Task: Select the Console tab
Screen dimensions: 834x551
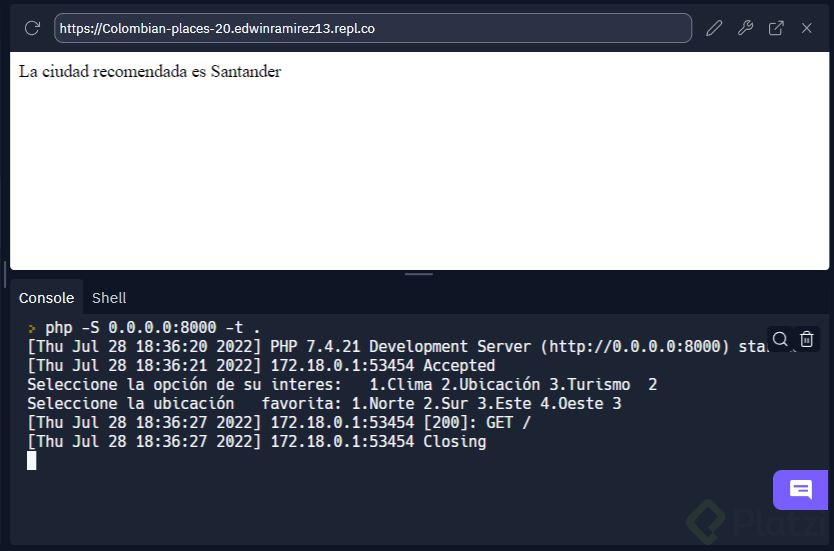Action: pyautogui.click(x=46, y=298)
